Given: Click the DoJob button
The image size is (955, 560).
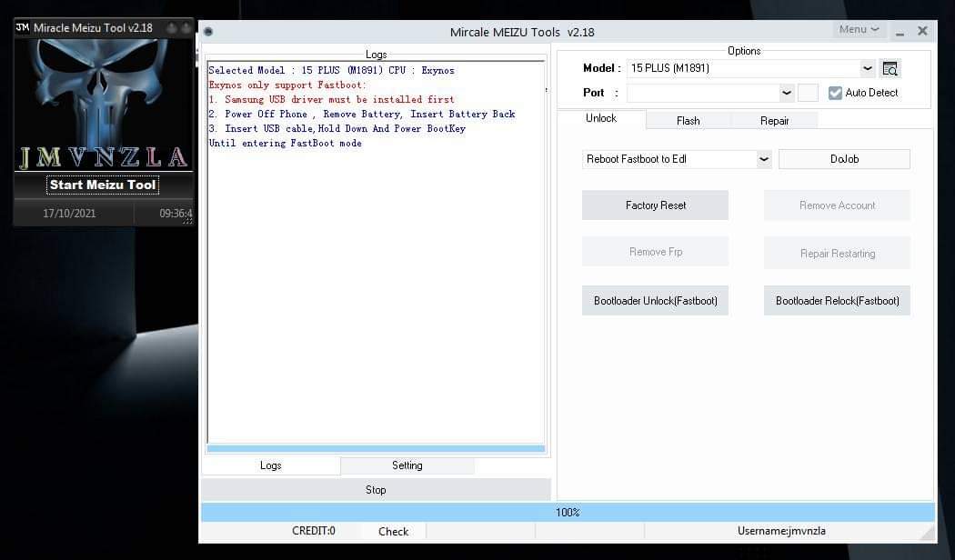Looking at the screenshot, I should pos(844,159).
